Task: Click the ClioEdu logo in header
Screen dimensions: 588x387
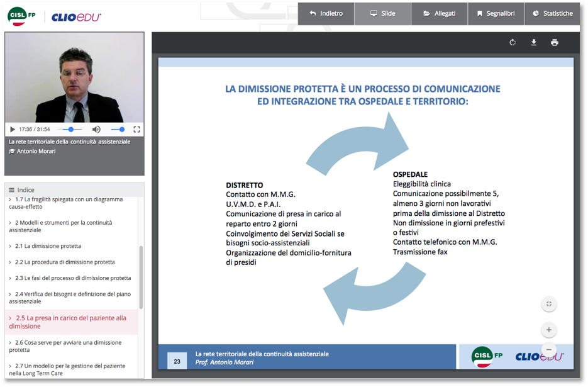Action: coord(76,17)
